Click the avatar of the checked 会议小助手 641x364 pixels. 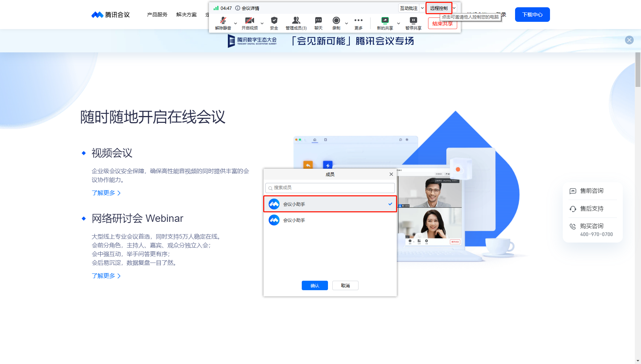pos(274,204)
